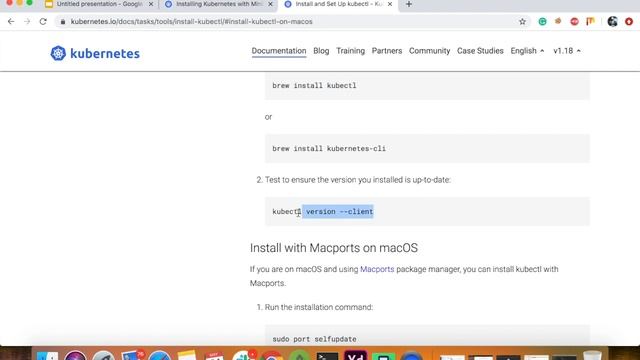The image size is (640, 360).
Task: Click the 'sudo port selfupdate' command
Action: [x=314, y=339]
